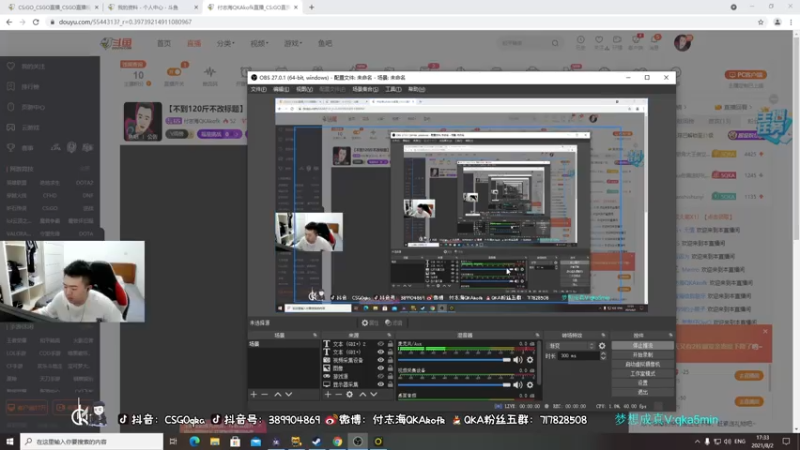The image size is (800, 450).
Task: Adjust the transition duration 300 ms stepper arrows
Action: (603, 356)
